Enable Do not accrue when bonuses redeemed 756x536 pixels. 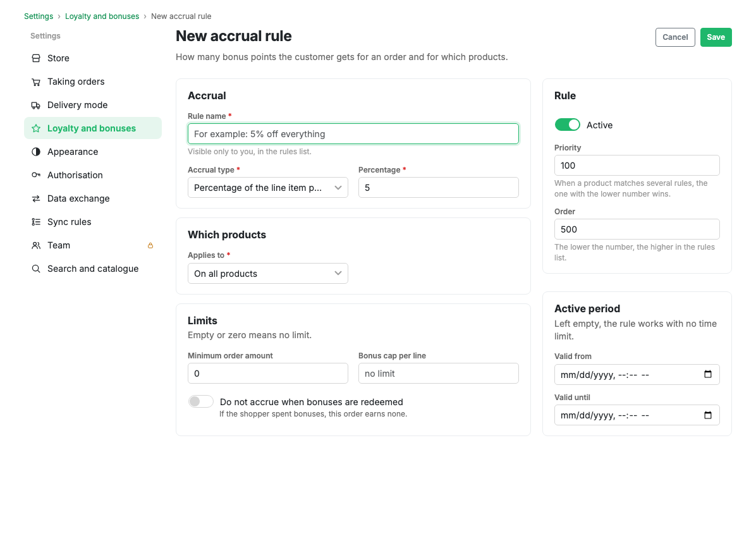click(200, 401)
